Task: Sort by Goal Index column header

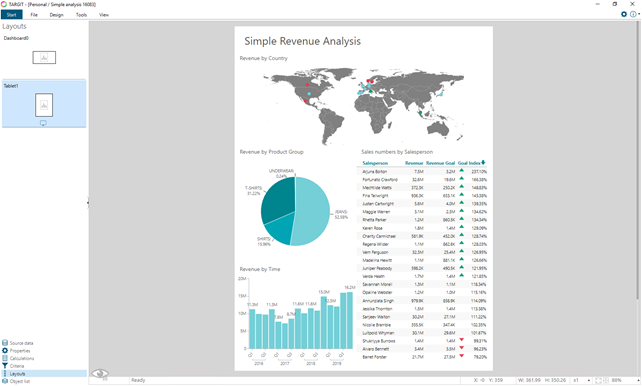Action: [x=471, y=163]
